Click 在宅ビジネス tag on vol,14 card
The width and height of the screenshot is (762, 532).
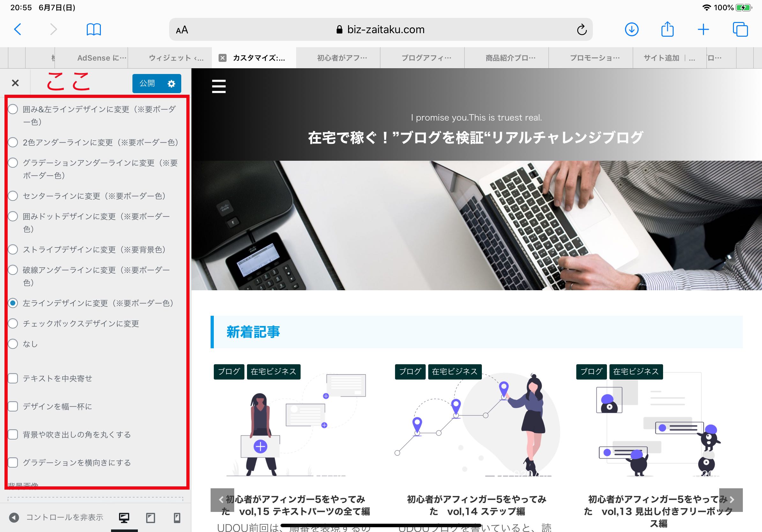tap(455, 372)
